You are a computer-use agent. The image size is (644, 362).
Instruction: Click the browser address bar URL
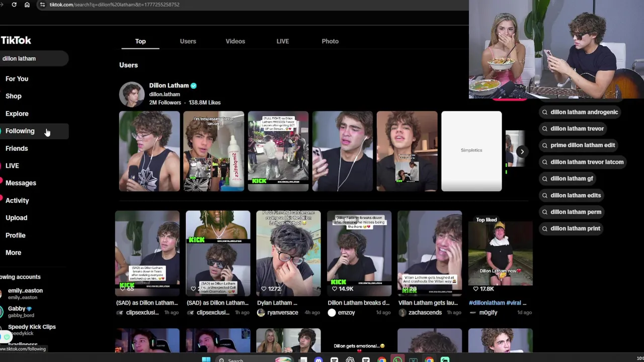pos(115,5)
